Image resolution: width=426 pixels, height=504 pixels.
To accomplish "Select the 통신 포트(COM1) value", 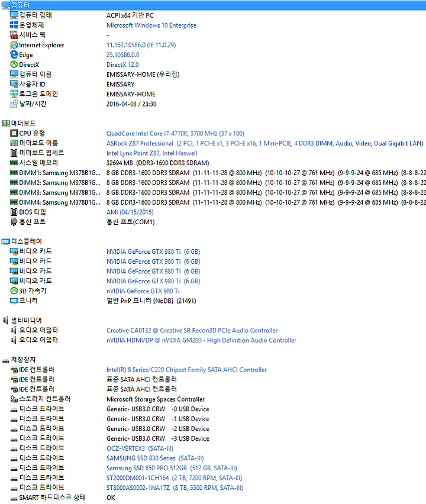I will click(131, 222).
